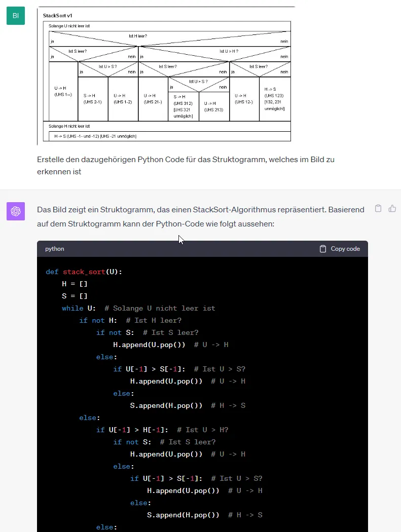The height and width of the screenshot is (532, 401).
Task: Click the ChatGPT logo avatar
Action: [x=16, y=211]
